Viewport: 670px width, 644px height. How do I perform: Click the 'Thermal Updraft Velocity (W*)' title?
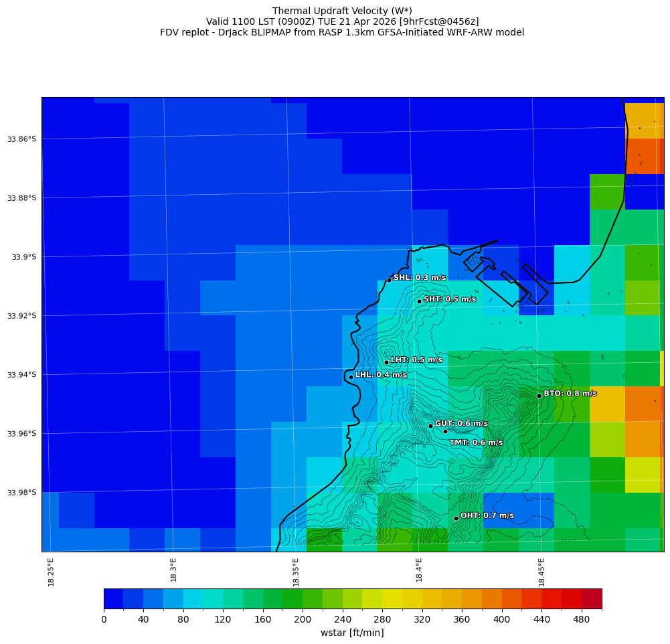click(x=342, y=11)
